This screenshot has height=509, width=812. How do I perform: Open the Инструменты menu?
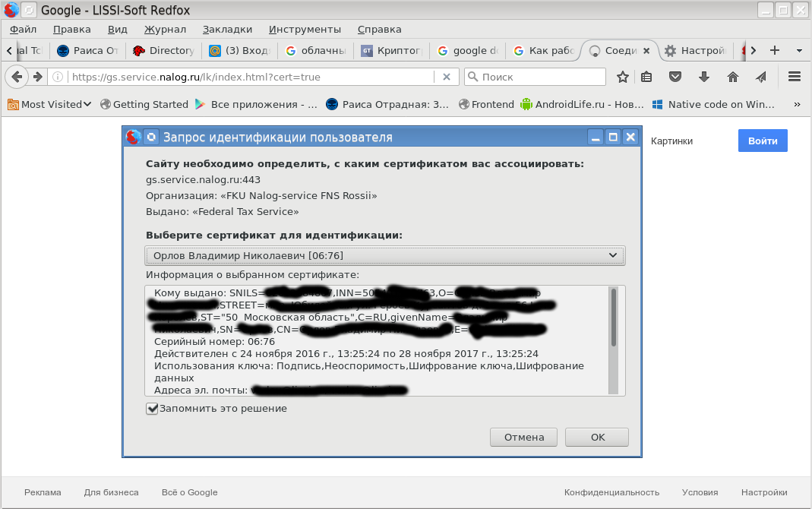[305, 29]
